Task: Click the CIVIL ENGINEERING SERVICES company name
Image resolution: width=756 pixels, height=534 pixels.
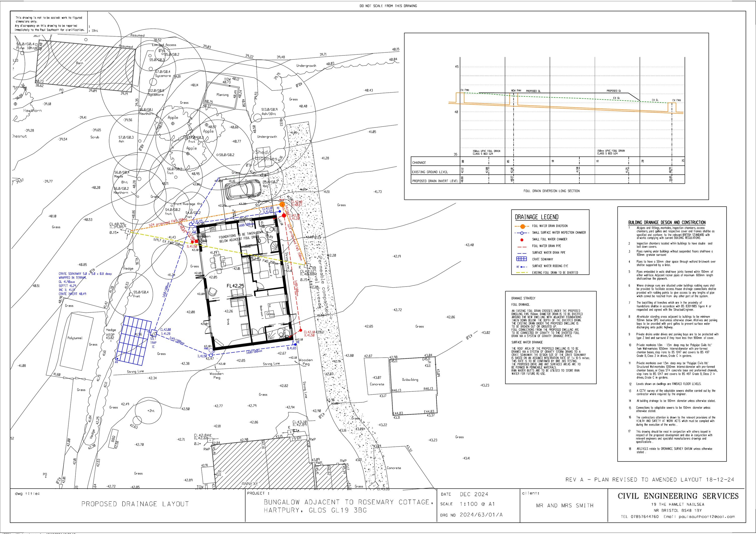Action: [678, 496]
